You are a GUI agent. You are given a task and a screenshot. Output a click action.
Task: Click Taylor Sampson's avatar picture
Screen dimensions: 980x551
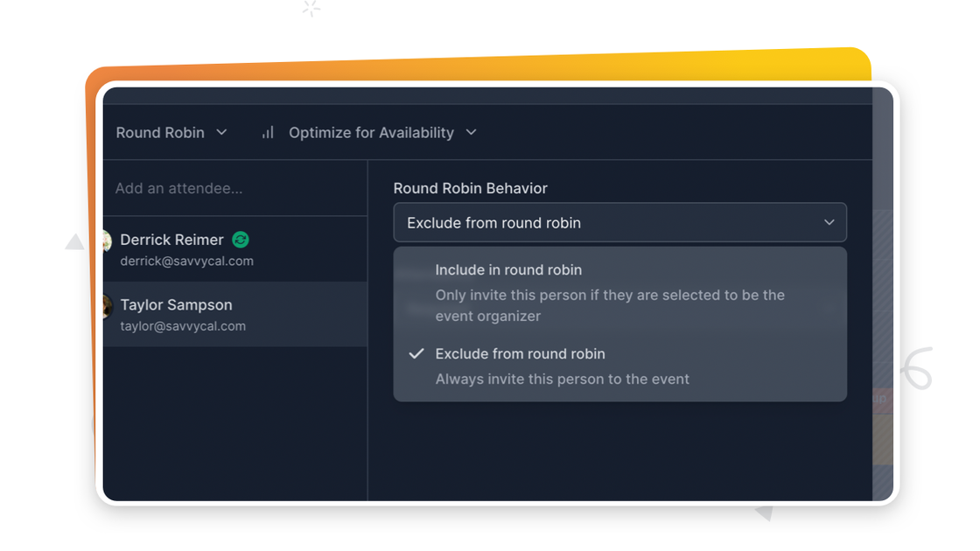(107, 306)
